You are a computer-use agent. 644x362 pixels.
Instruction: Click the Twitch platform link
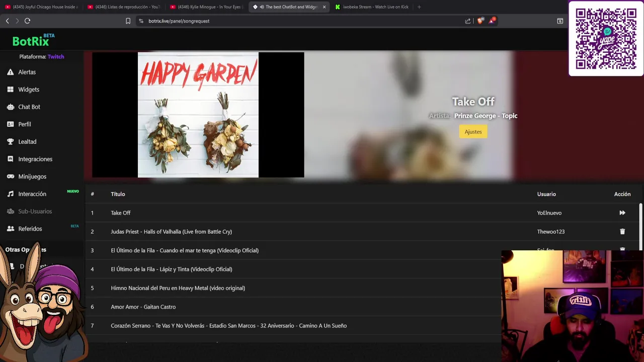pos(56,57)
